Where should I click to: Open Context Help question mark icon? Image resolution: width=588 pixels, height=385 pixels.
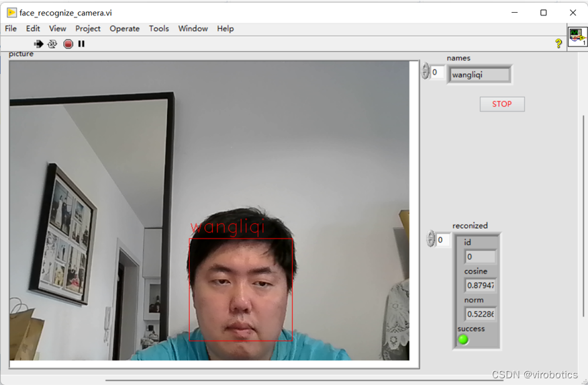point(558,44)
